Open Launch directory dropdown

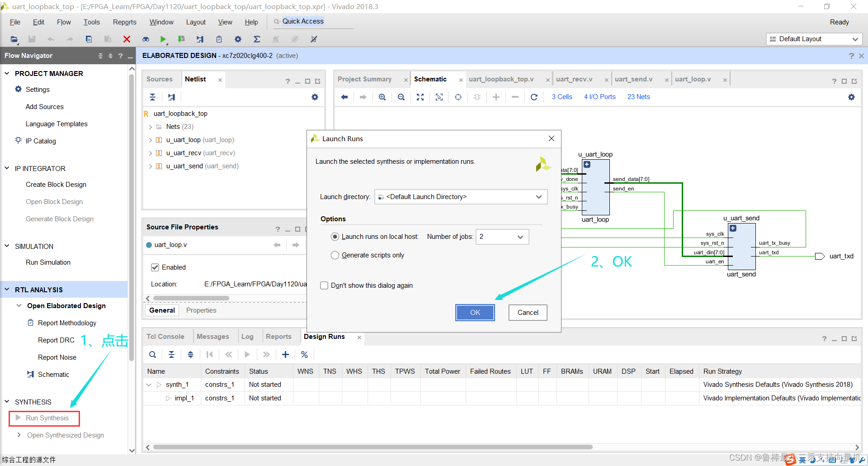[461, 197]
